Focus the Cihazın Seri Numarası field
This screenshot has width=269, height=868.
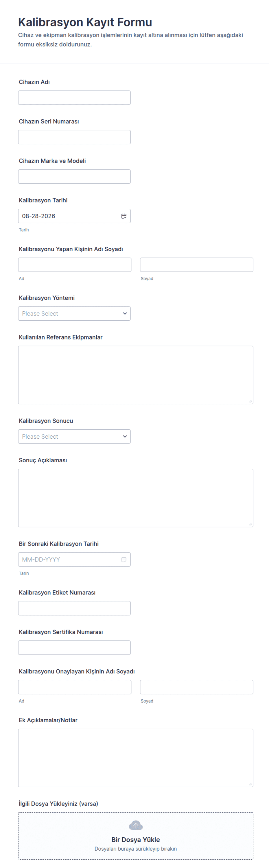(74, 137)
